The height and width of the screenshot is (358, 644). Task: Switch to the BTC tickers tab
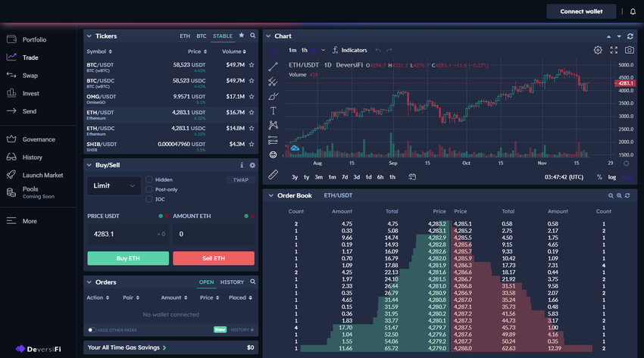click(202, 36)
